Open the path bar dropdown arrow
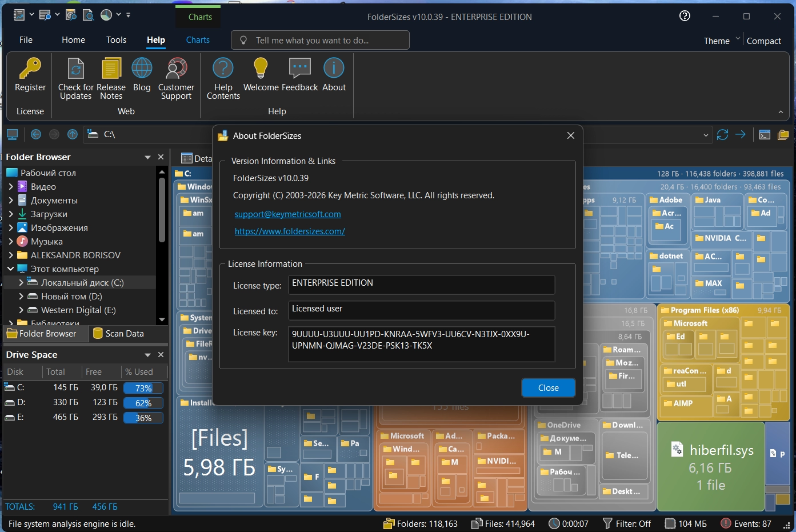 coord(706,135)
